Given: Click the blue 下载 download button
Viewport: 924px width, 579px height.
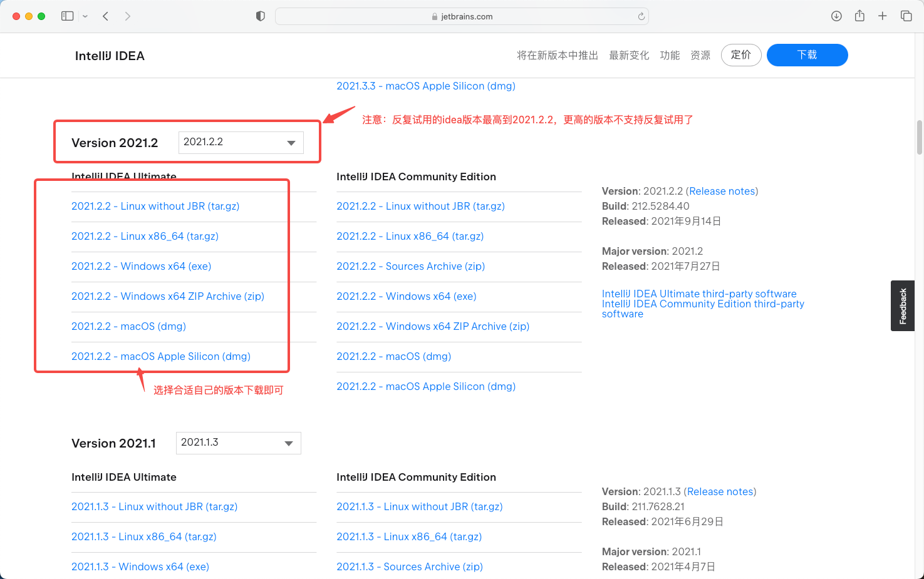Looking at the screenshot, I should tap(807, 55).
